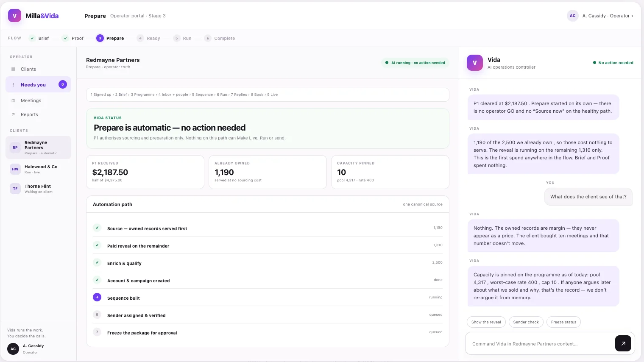Click the Freeze status chip
The image size is (644, 362).
click(x=563, y=322)
